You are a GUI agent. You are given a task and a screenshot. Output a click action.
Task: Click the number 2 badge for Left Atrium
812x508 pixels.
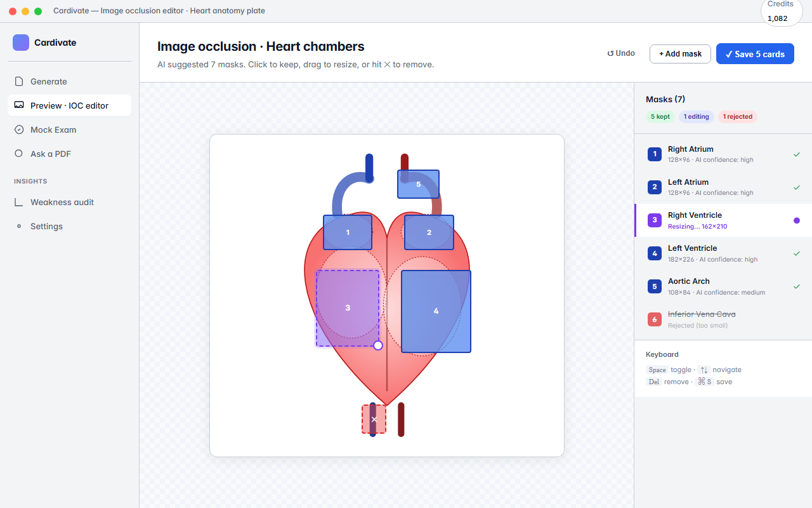[655, 187]
